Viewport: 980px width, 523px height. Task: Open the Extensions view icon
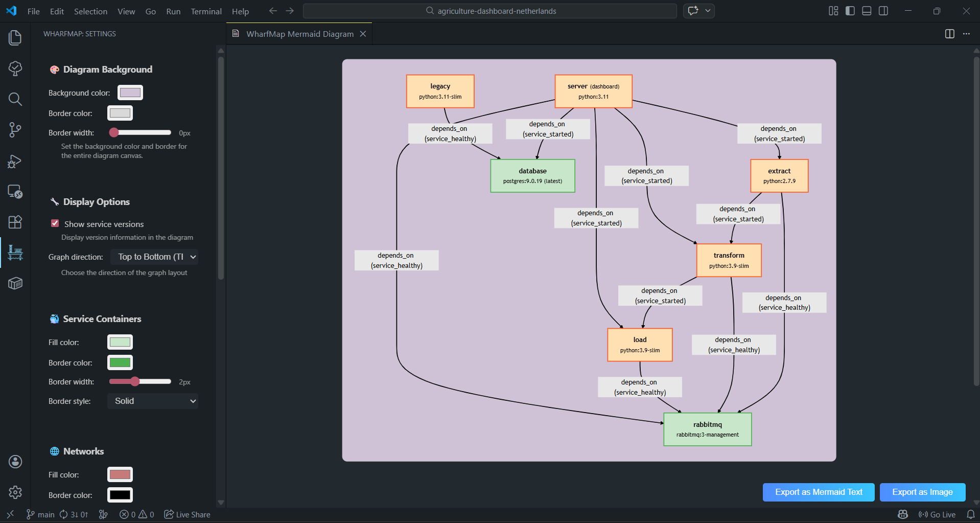15,222
